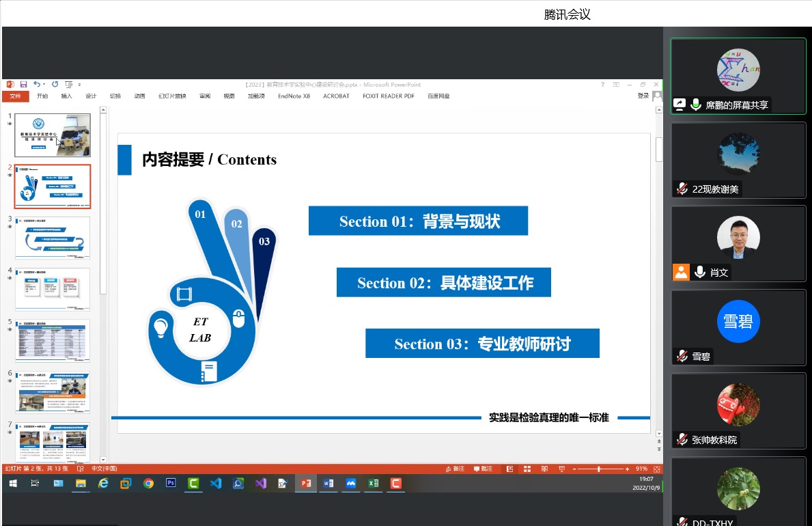Open the 文件 file menu
This screenshot has height=526, width=812.
tap(16, 96)
